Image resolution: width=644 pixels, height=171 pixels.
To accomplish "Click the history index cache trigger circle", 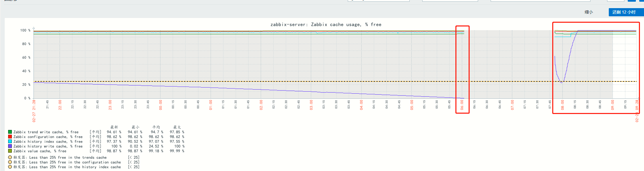I will tap(10, 167).
